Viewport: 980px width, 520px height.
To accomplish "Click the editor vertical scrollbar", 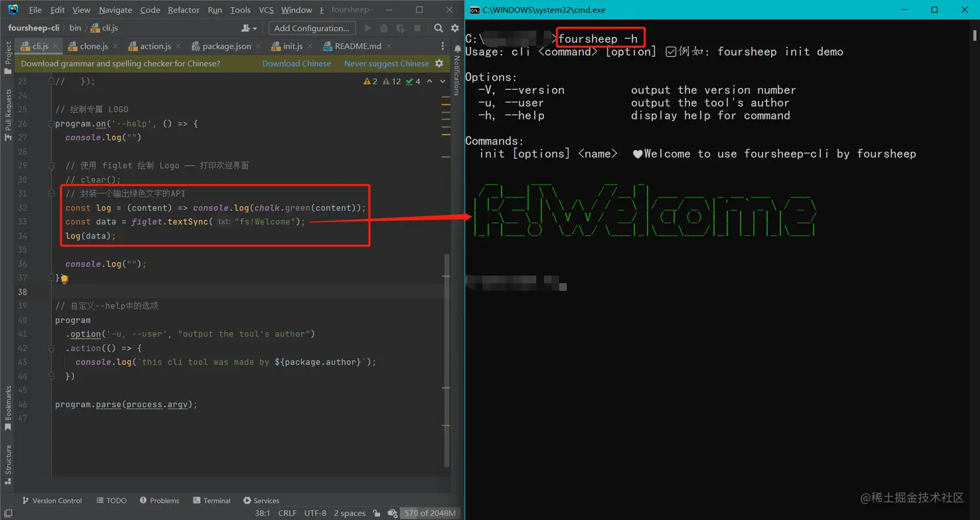I will click(446, 360).
